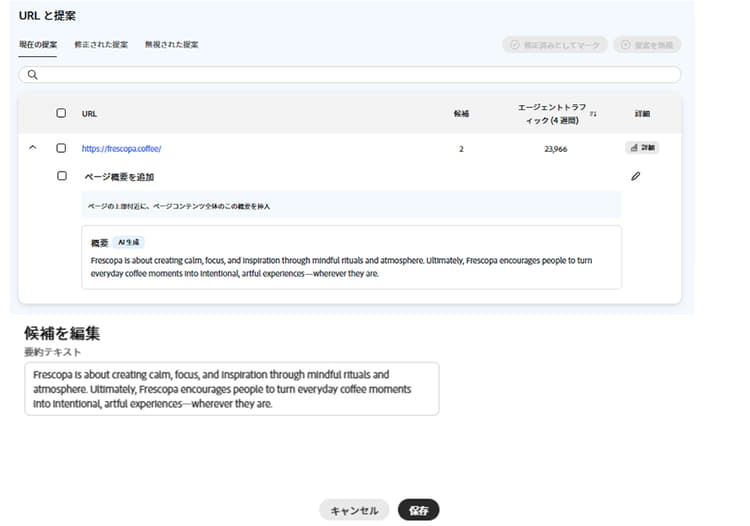Click the URL column header label
Image resolution: width=750 pixels, height=526 pixels.
click(x=89, y=114)
